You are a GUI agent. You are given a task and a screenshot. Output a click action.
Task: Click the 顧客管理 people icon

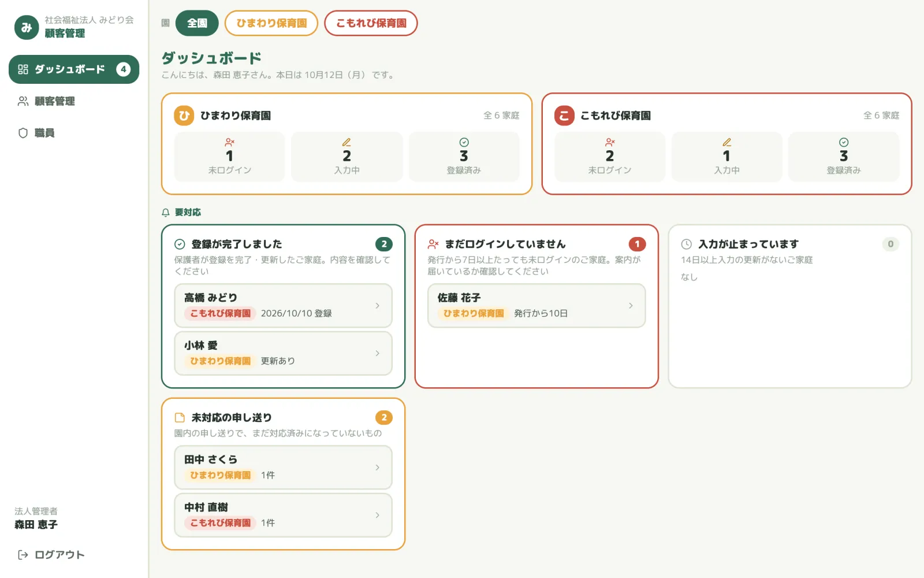point(23,101)
